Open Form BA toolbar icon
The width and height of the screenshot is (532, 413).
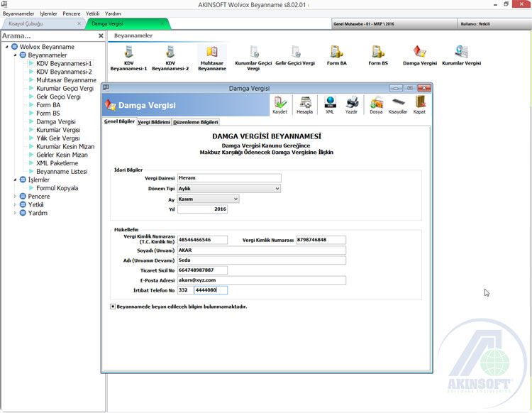336,56
